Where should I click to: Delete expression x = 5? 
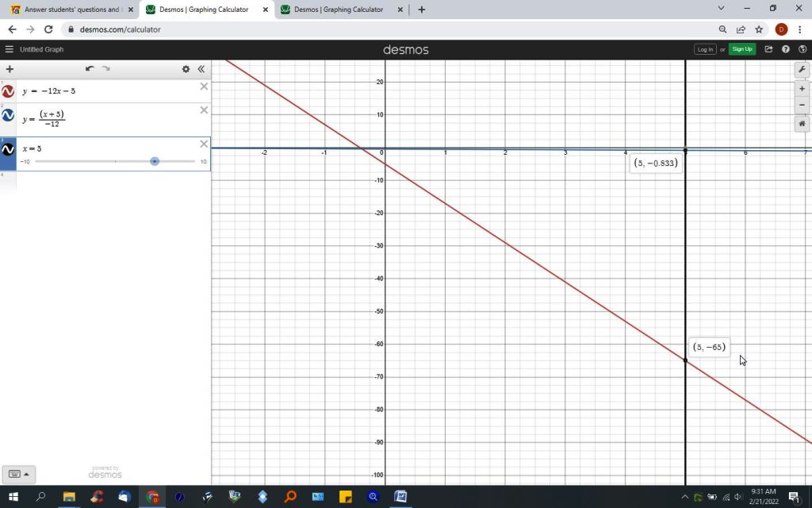tap(204, 144)
